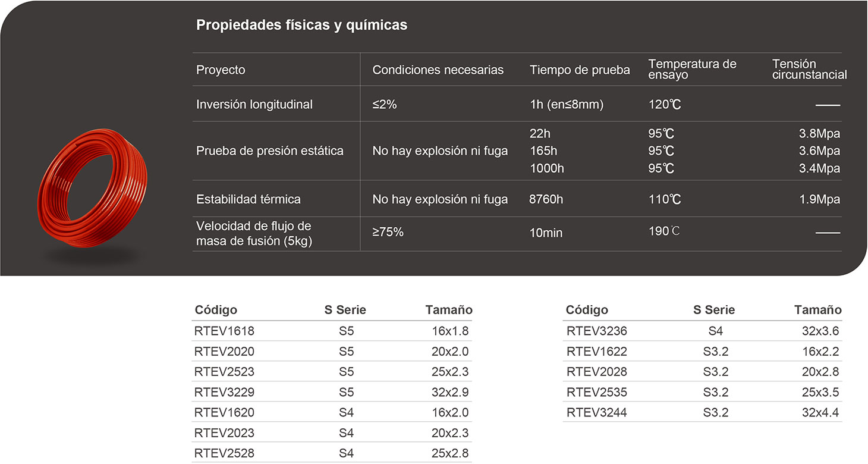Viewport: 868px width, 464px height.
Task: Click product code RTEV1618
Action: tap(224, 331)
